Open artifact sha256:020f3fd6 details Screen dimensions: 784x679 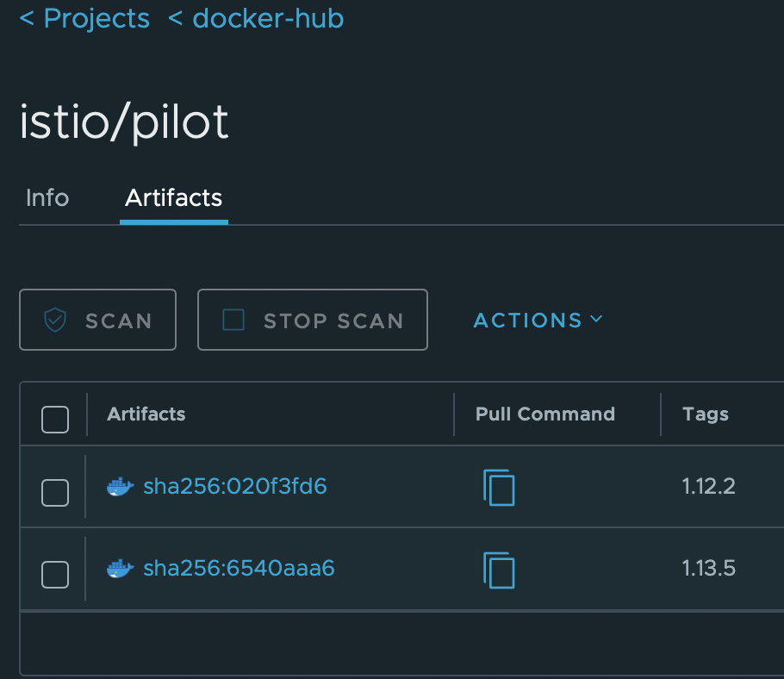click(235, 487)
